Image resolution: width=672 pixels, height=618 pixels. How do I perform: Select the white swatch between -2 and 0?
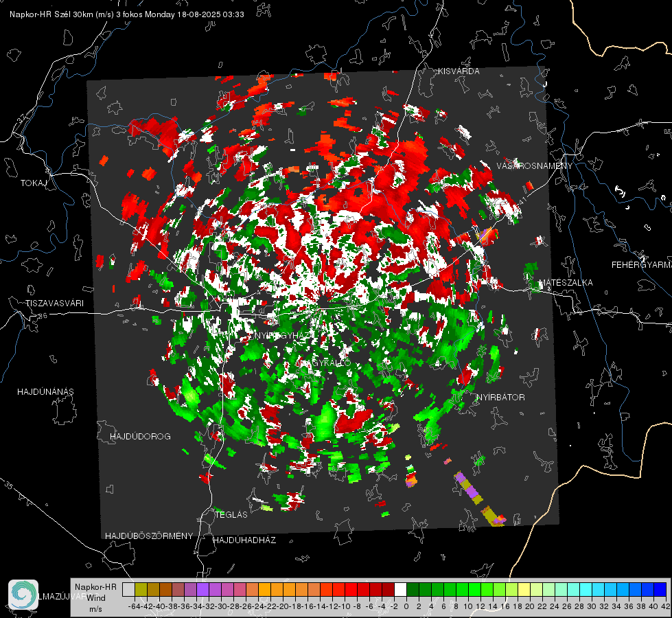click(x=400, y=589)
